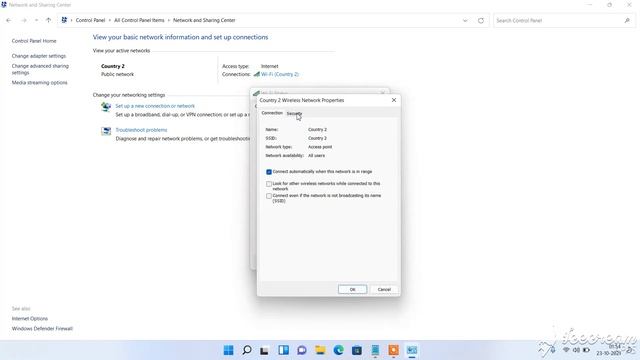This screenshot has width=640, height=360.
Task: Click Control Panel breadcrumb
Action: (90, 20)
